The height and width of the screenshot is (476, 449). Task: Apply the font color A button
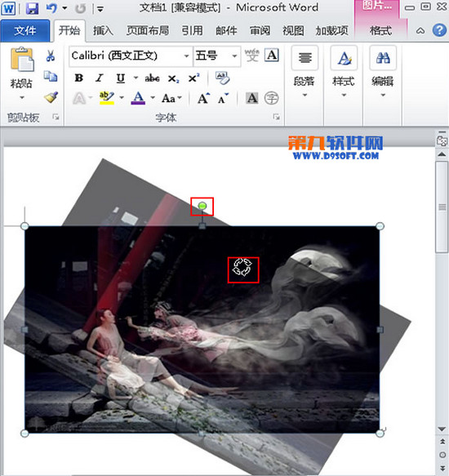(138, 98)
